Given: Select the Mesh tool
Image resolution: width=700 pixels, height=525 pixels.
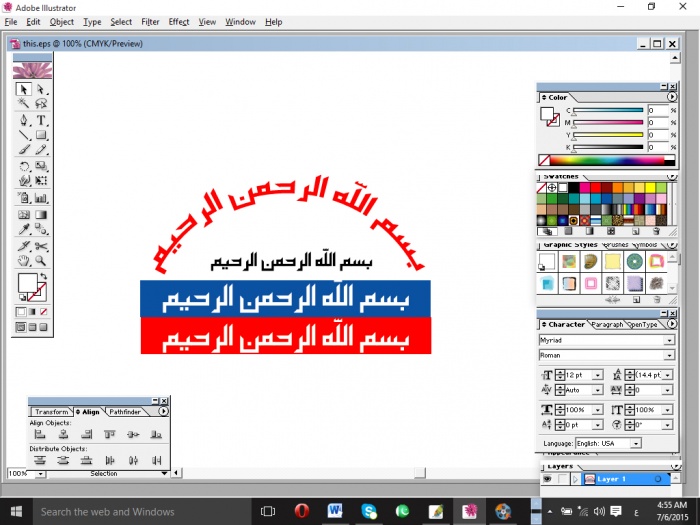Looking at the screenshot, I should [x=24, y=215].
